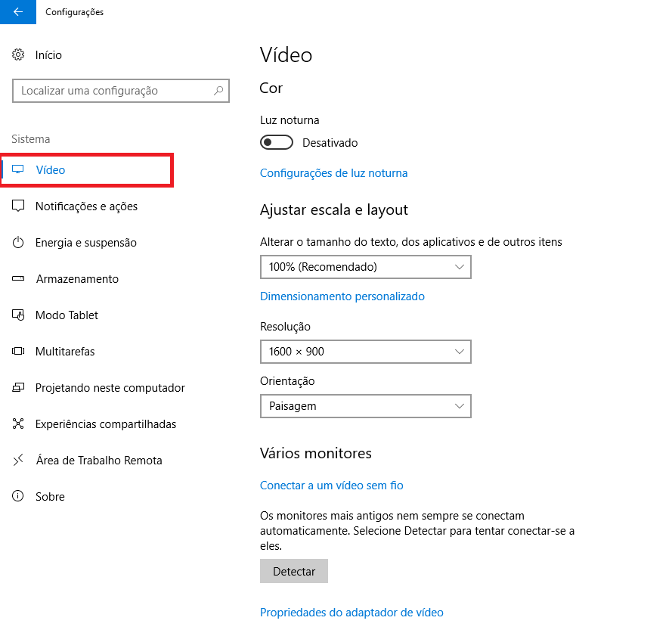Open Notificações e ações settings
The height and width of the screenshot is (633, 672).
(86, 206)
